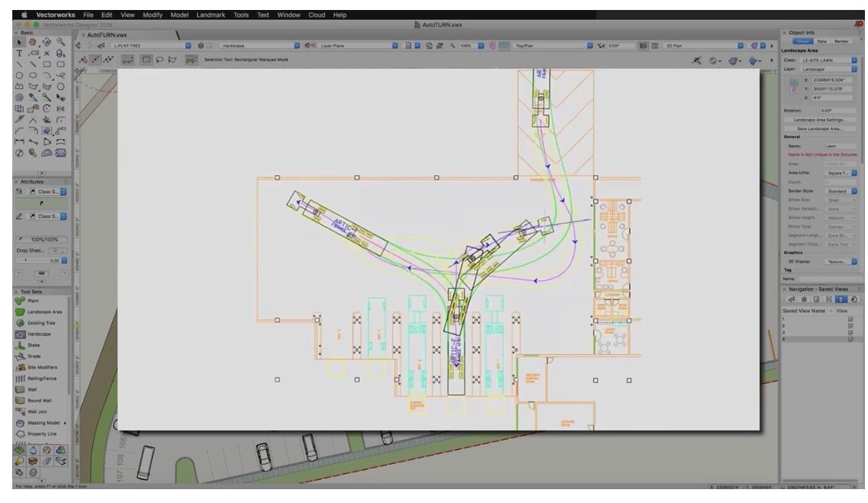Open the Hardscape active layer dropdown
The width and height of the screenshot is (868, 503).
pyautogui.click(x=260, y=45)
